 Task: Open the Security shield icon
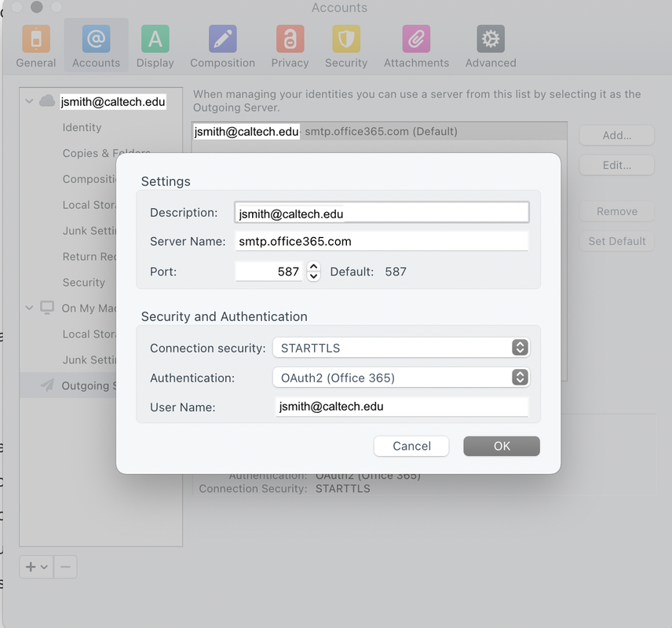[x=345, y=39]
